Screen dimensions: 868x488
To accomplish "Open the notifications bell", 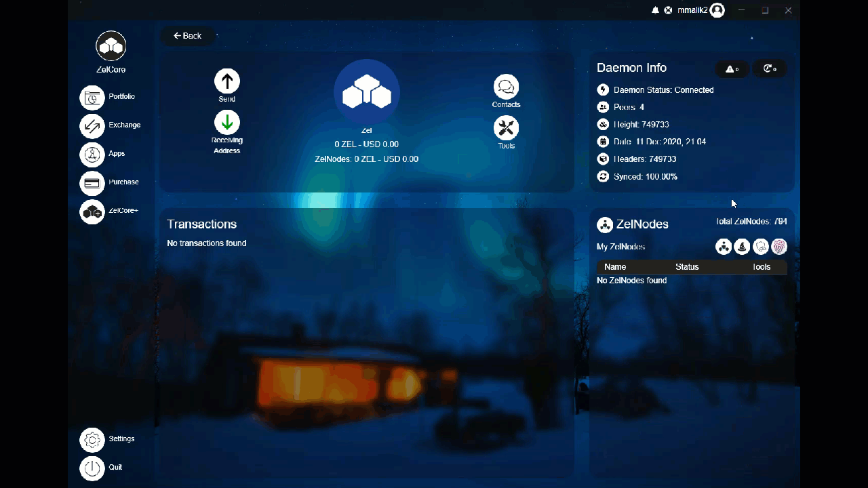I will (655, 10).
